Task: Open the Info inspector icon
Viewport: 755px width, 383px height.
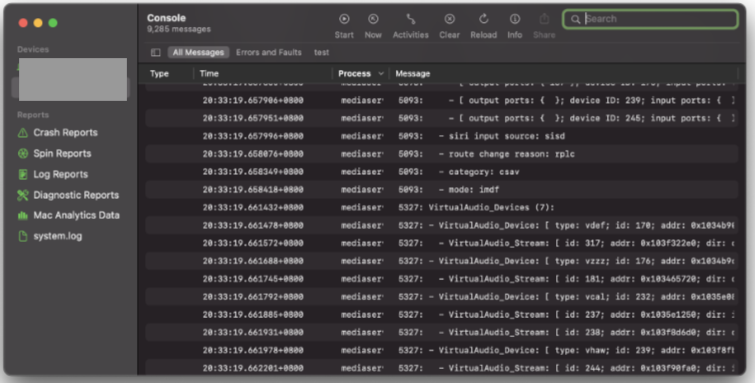Action: (x=515, y=19)
